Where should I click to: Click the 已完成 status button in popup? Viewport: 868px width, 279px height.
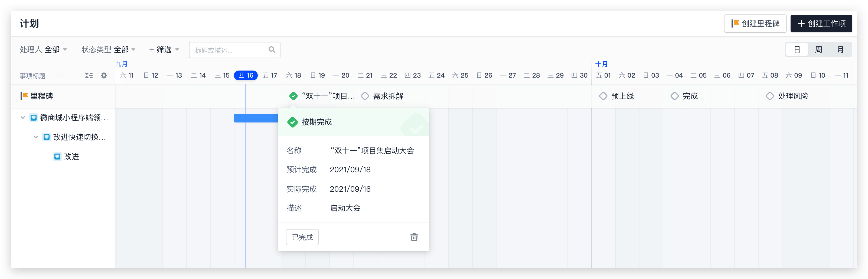[302, 237]
